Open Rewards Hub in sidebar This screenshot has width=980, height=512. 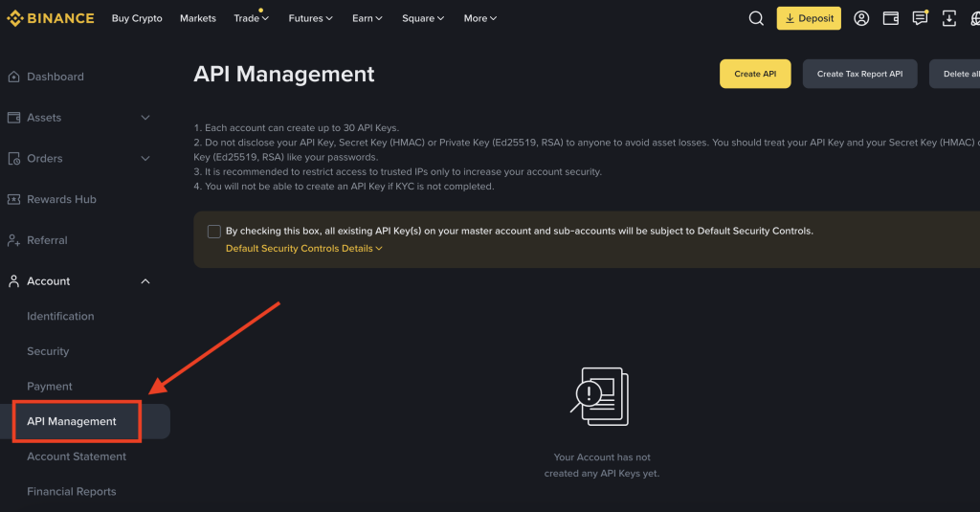[x=61, y=199]
